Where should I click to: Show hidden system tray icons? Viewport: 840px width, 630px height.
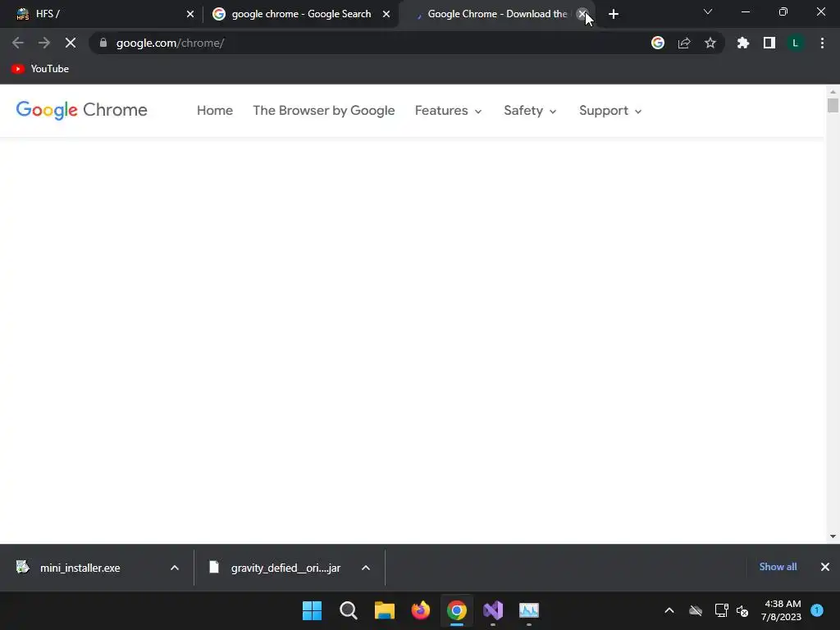coord(669,610)
